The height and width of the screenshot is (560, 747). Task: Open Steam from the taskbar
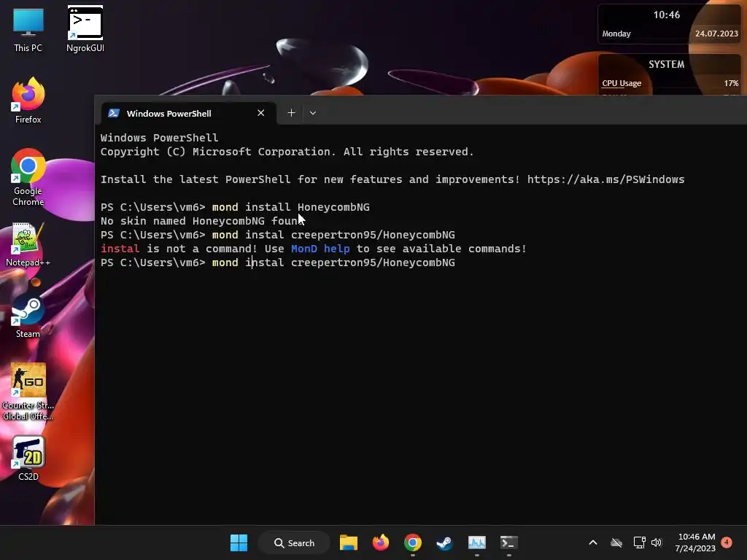point(444,542)
